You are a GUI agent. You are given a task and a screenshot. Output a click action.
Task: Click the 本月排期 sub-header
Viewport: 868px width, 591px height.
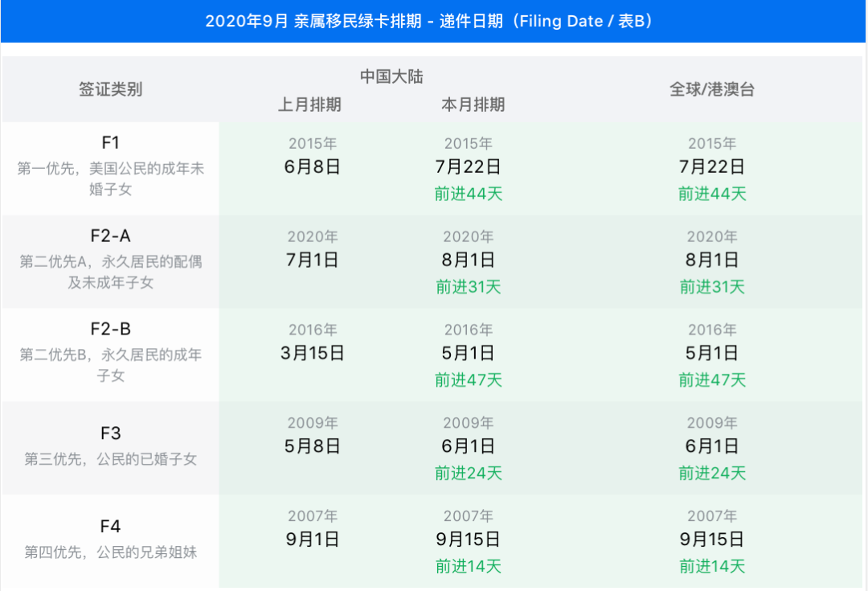coord(473,105)
